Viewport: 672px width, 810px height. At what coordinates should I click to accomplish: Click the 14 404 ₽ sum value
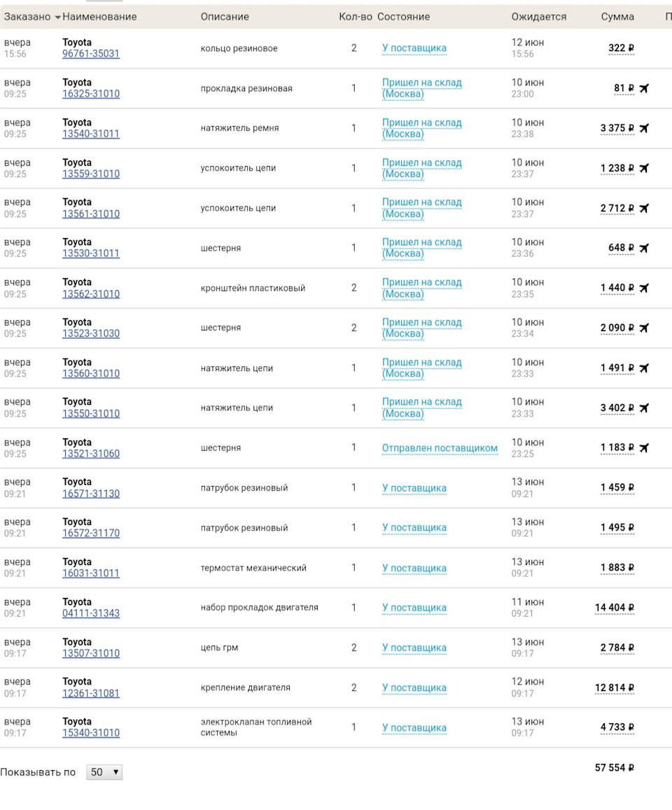coord(615,608)
